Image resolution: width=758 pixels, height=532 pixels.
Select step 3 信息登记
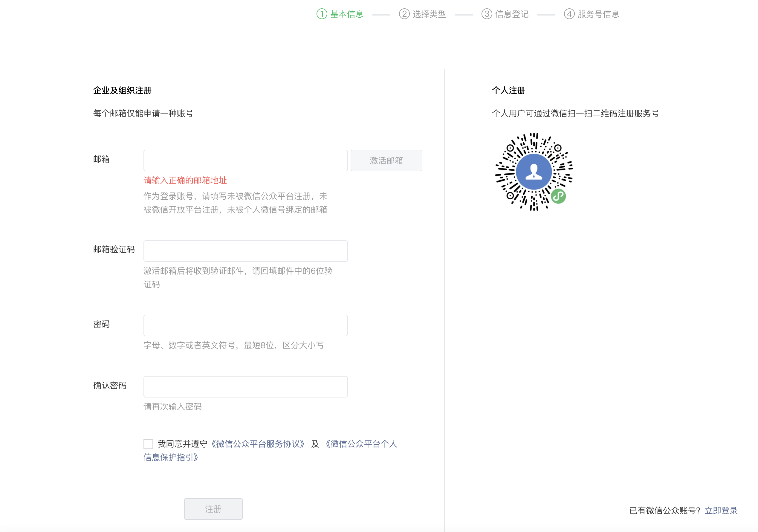(505, 14)
